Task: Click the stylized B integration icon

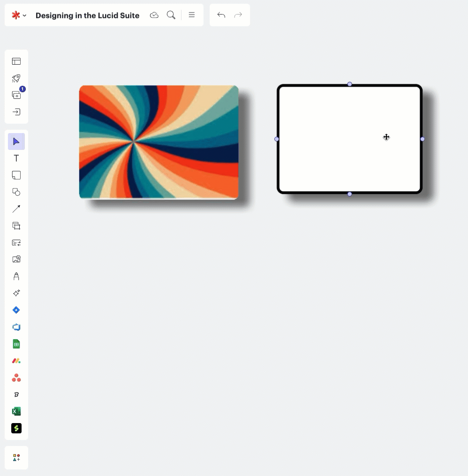Action: 16,394
